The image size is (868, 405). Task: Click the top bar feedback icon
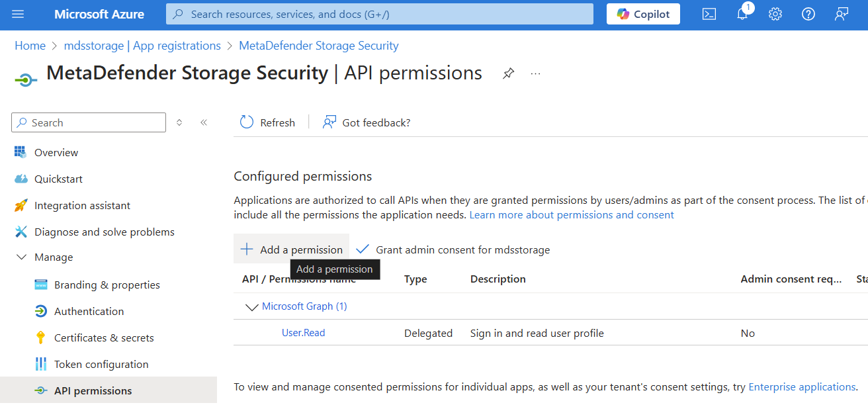coord(842,14)
